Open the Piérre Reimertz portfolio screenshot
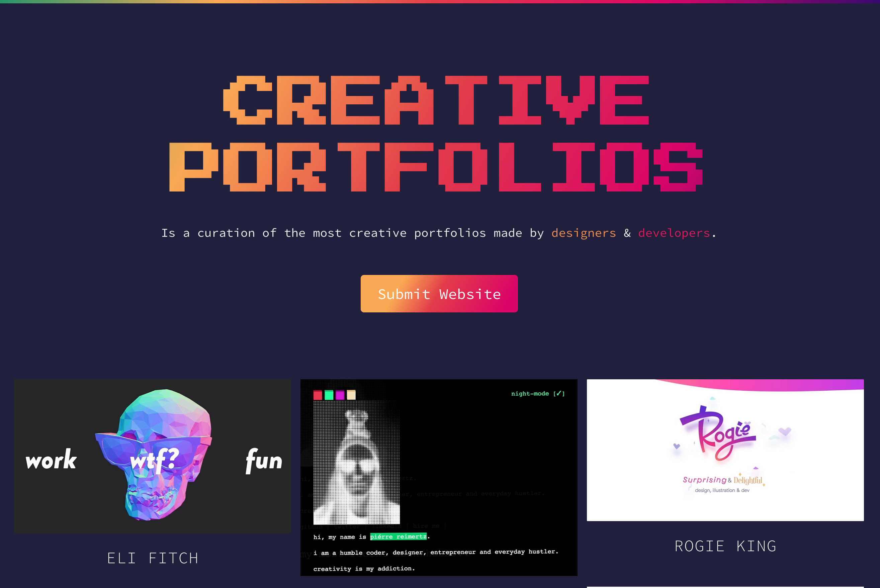The width and height of the screenshot is (880, 588). [x=439, y=477]
